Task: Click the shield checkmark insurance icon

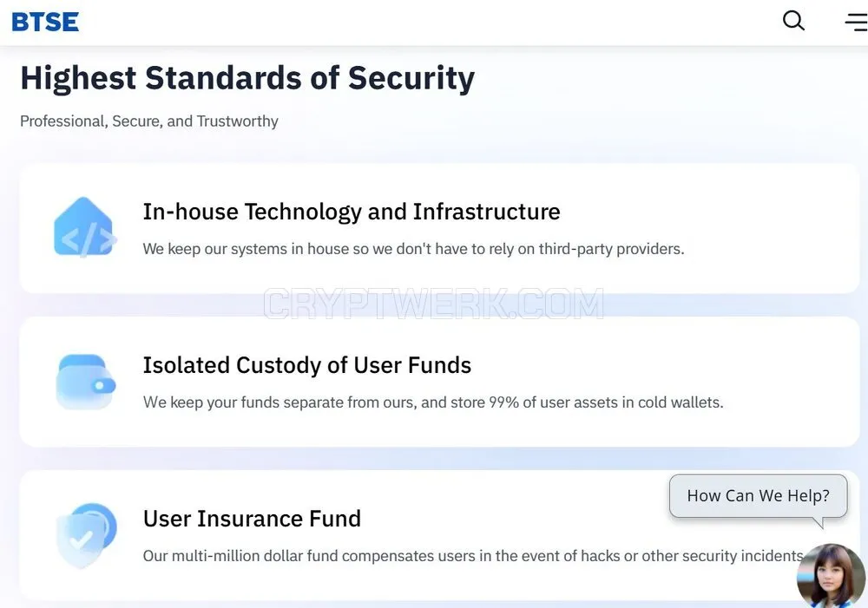Action: tap(86, 535)
